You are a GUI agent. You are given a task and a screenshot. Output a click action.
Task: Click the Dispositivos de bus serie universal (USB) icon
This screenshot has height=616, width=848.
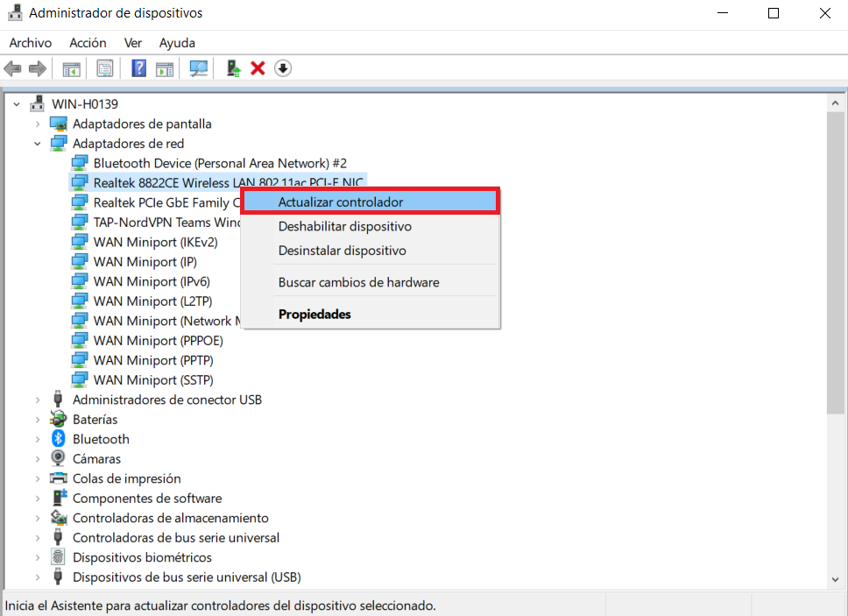pyautogui.click(x=58, y=577)
